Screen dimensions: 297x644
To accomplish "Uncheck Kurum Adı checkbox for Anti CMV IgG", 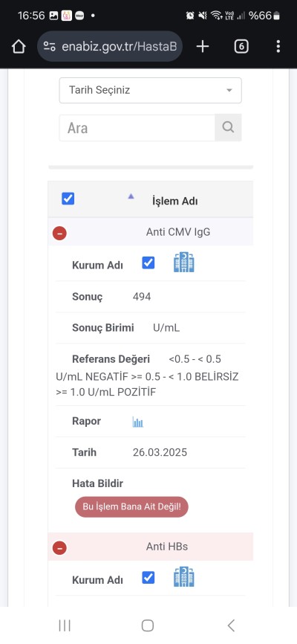I will pos(148,263).
